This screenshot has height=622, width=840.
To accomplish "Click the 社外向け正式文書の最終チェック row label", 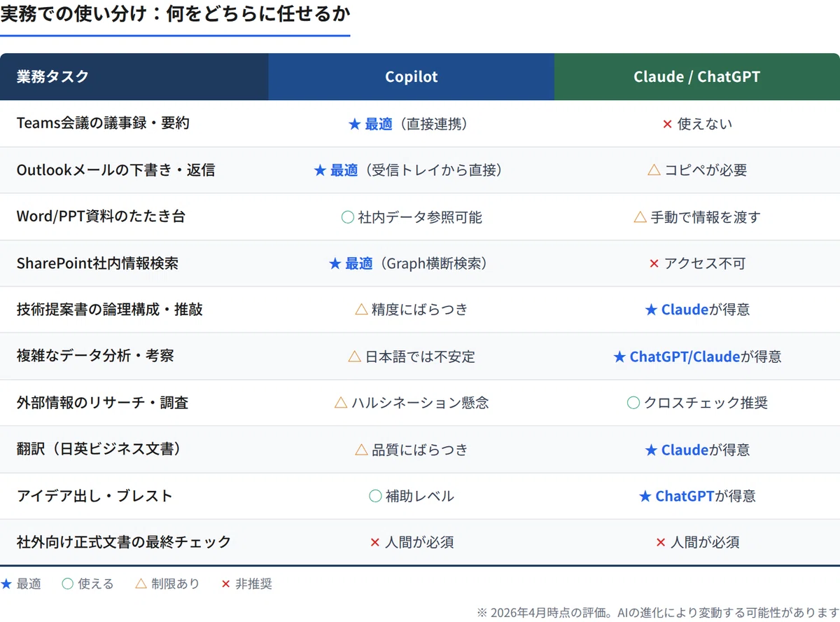I will pyautogui.click(x=124, y=542).
